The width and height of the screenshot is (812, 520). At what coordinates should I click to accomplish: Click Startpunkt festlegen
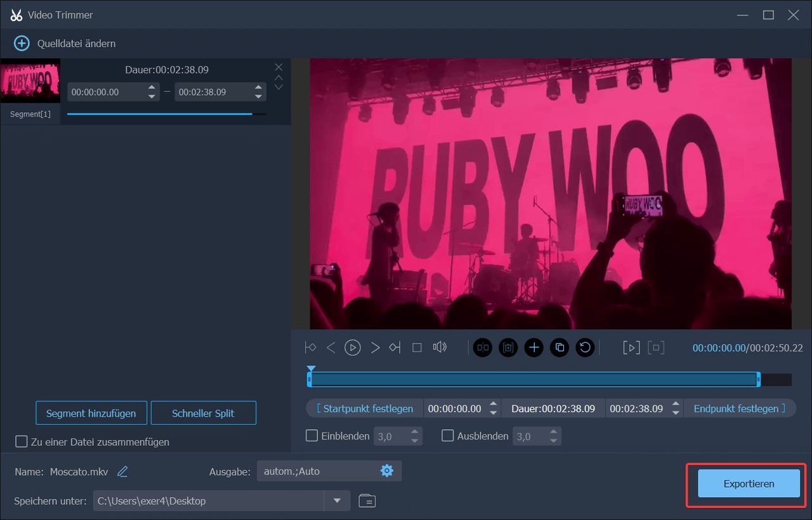(365, 408)
